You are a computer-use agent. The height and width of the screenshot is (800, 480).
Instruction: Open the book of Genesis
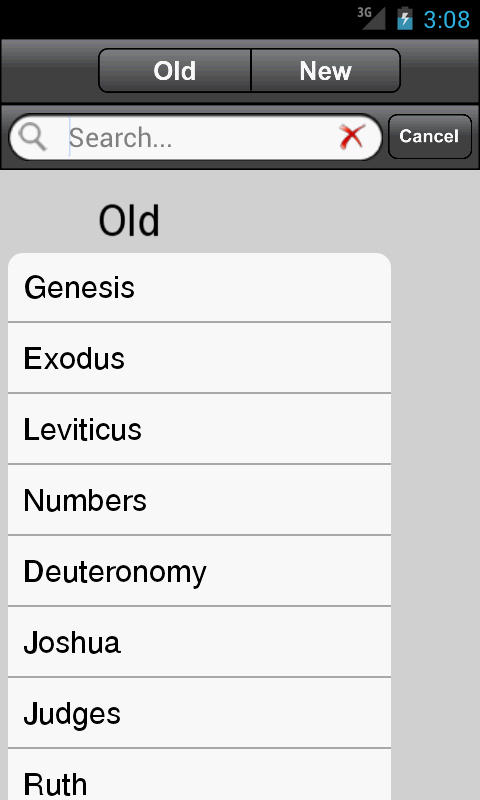coord(199,287)
